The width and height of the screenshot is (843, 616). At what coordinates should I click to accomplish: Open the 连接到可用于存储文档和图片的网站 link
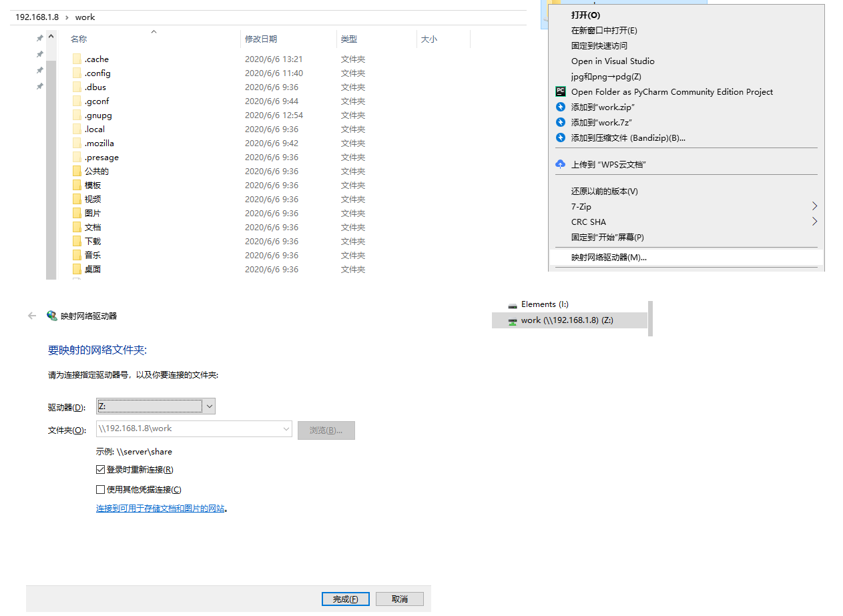(160, 509)
